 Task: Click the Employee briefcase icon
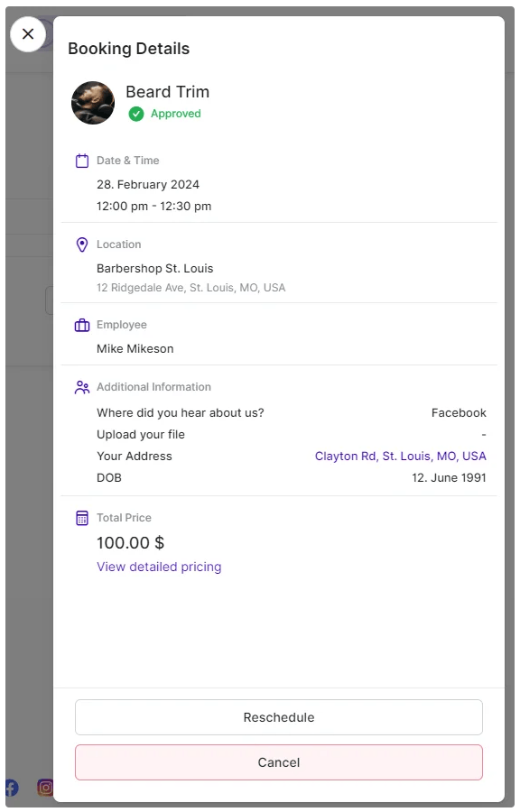point(81,324)
